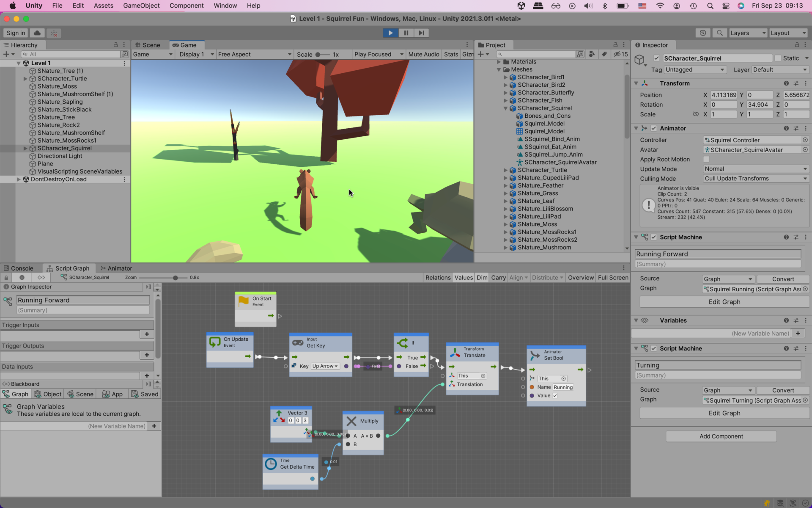This screenshot has height=508, width=812.
Task: Open the Update Mode dropdown
Action: click(x=755, y=168)
